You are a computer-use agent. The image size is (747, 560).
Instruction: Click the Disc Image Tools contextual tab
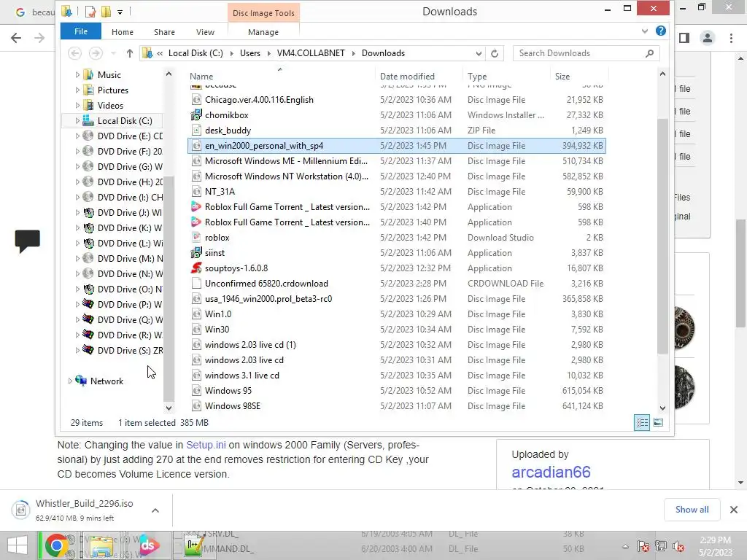tap(263, 13)
